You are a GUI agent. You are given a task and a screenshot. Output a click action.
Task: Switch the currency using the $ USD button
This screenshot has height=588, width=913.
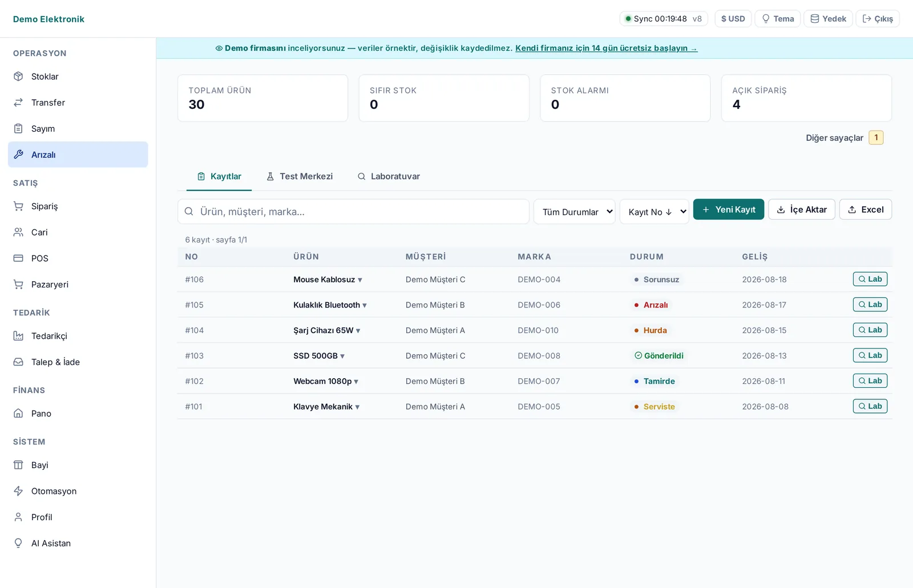coord(733,19)
